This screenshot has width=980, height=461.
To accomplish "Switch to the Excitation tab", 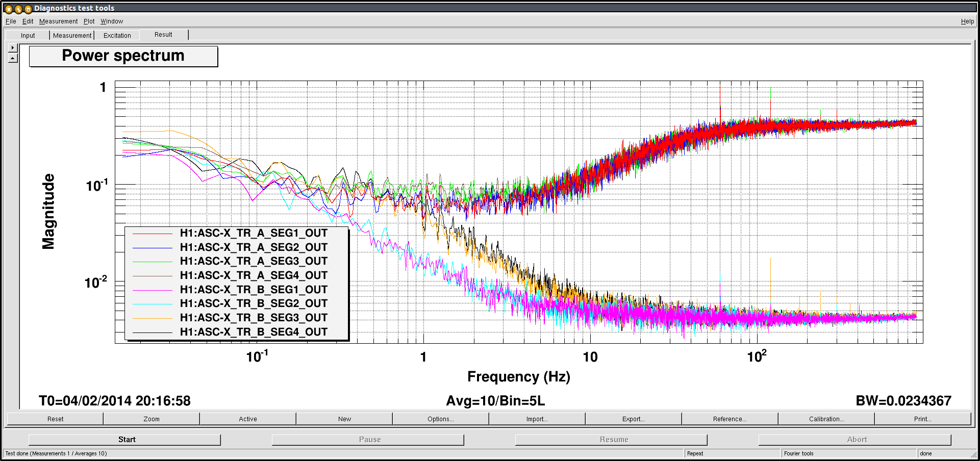I will 117,35.
